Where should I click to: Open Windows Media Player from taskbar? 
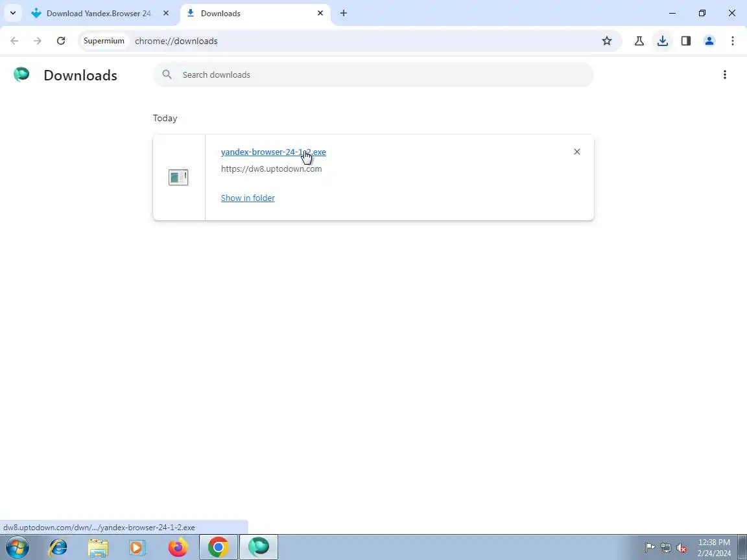click(x=137, y=547)
